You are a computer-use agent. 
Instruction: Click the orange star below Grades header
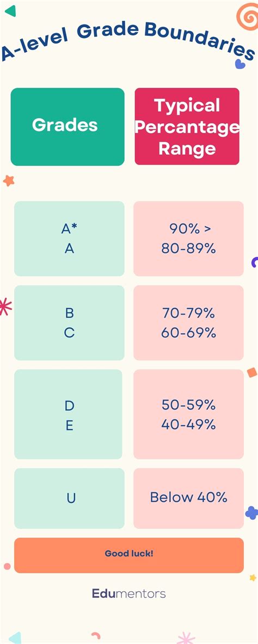coord(9,180)
